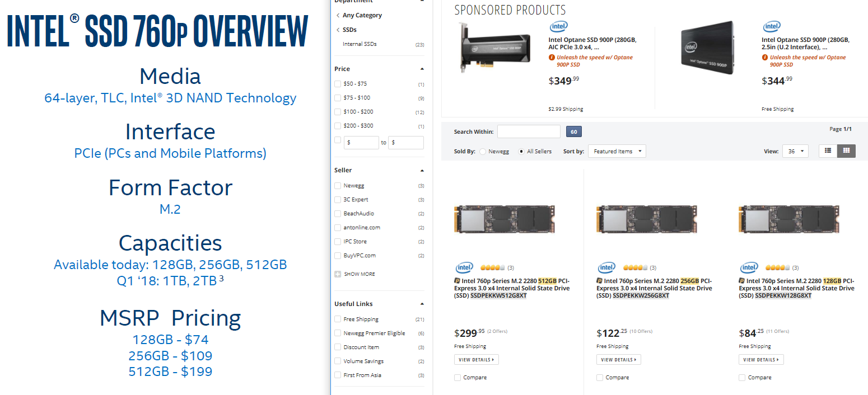The height and width of the screenshot is (395, 868).
Task: Select Sold By All Sellers radio button
Action: (x=521, y=152)
